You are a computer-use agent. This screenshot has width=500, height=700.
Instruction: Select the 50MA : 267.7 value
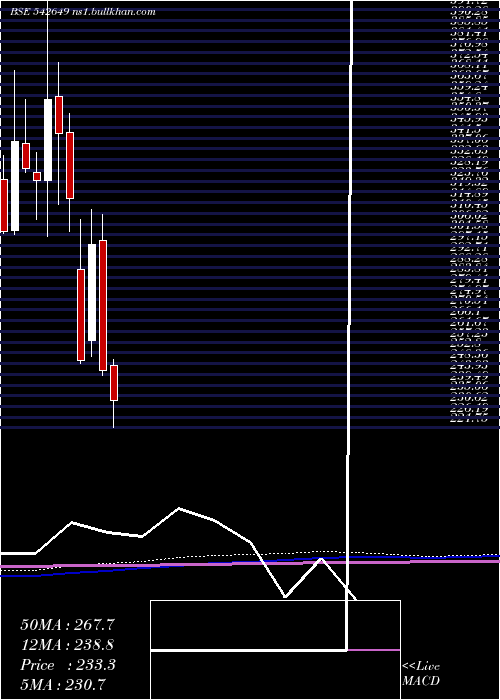click(66, 625)
